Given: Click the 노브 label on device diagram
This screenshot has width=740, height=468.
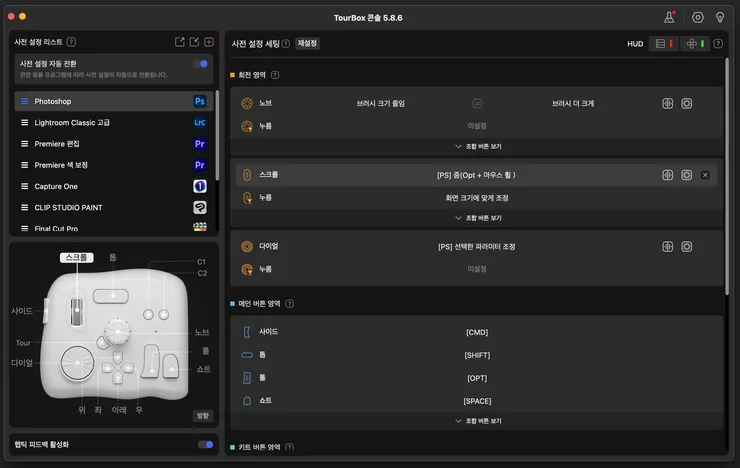Looking at the screenshot, I should tap(202, 332).
